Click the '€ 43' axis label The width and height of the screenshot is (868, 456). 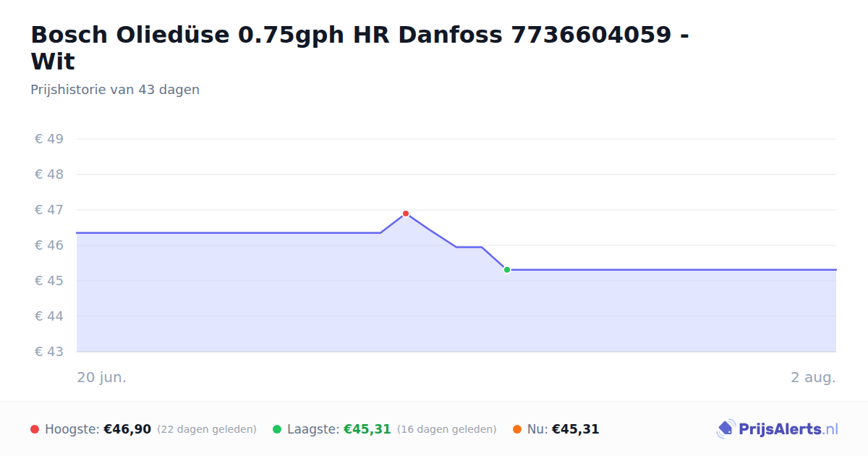(x=49, y=352)
